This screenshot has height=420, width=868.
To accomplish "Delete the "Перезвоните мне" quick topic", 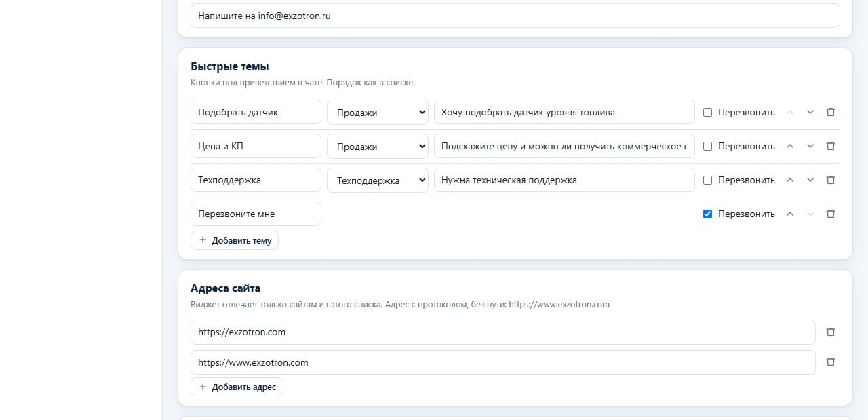I will point(831,214).
